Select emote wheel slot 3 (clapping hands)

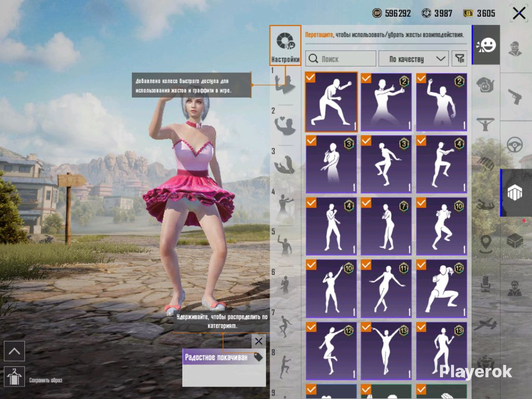(x=284, y=165)
